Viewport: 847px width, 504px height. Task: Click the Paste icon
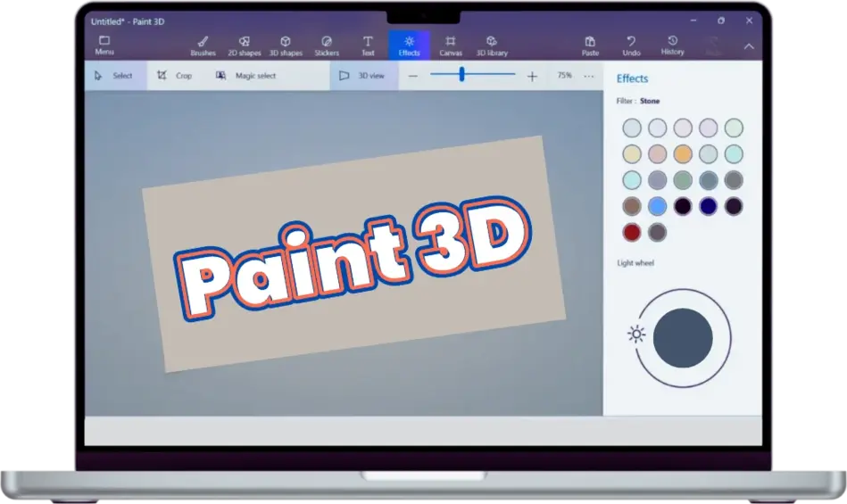tap(590, 45)
